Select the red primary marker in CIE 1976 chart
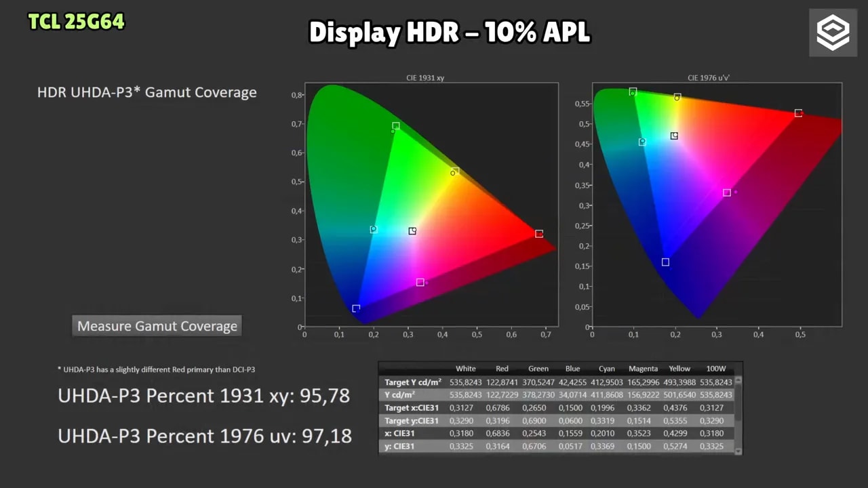868x488 pixels. coord(798,113)
